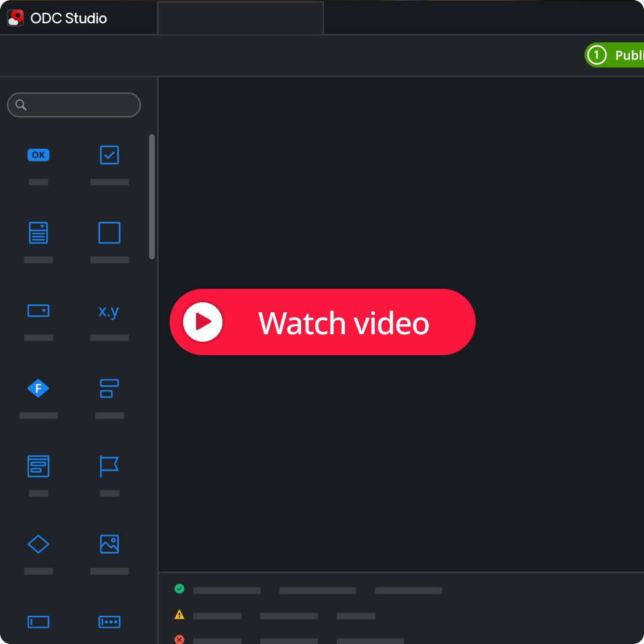Select the combo box dropdown widget
The height and width of the screenshot is (644, 644).
pos(38,310)
